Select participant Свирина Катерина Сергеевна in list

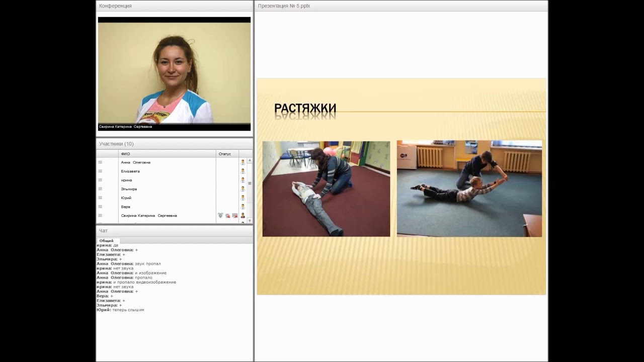click(149, 215)
